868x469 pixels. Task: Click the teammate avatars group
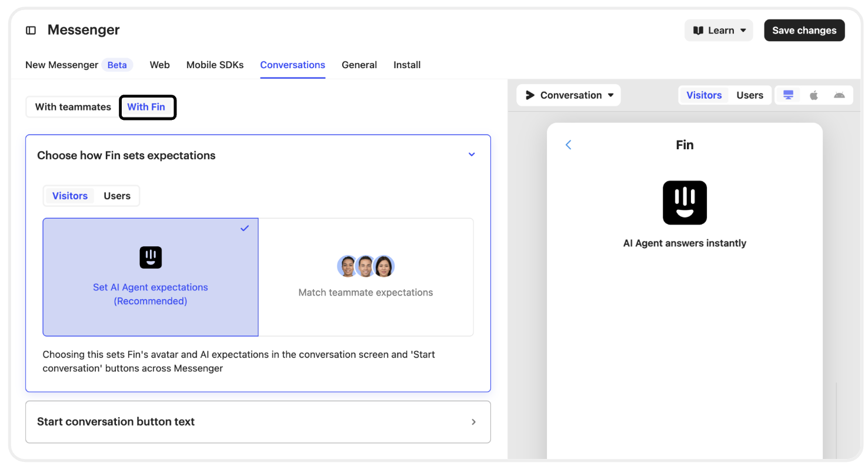(366, 266)
